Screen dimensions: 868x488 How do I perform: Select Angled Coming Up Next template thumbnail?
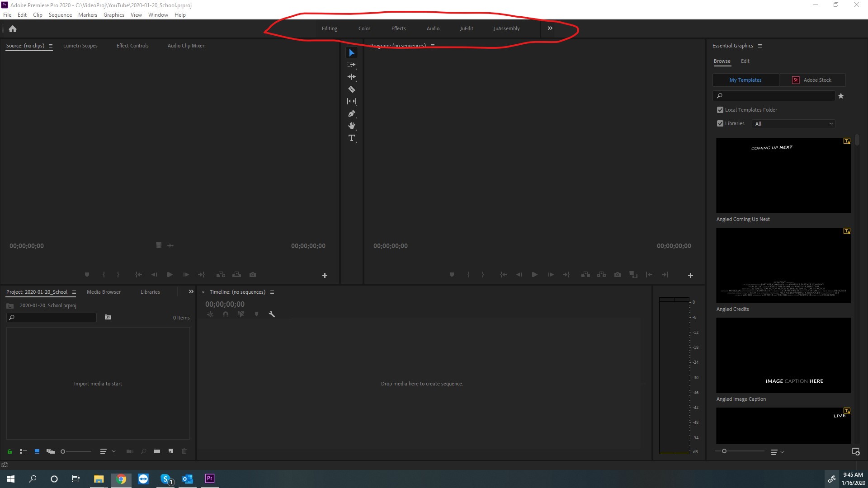pyautogui.click(x=783, y=175)
